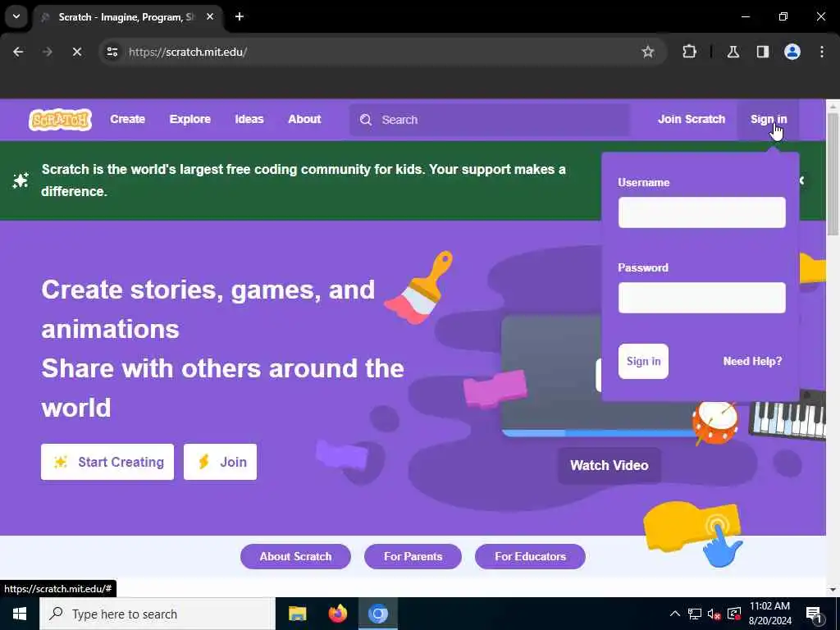840x630 pixels.
Task: Stop page loading with the X button
Action: click(76, 52)
